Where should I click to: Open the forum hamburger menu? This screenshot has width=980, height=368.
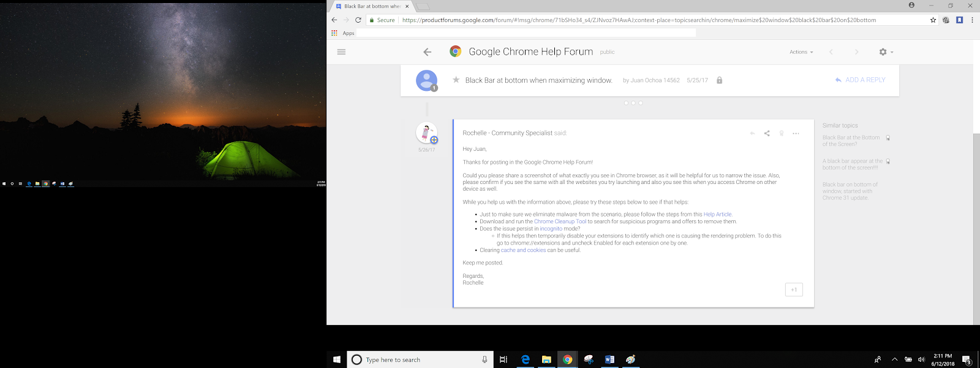pyautogui.click(x=341, y=52)
